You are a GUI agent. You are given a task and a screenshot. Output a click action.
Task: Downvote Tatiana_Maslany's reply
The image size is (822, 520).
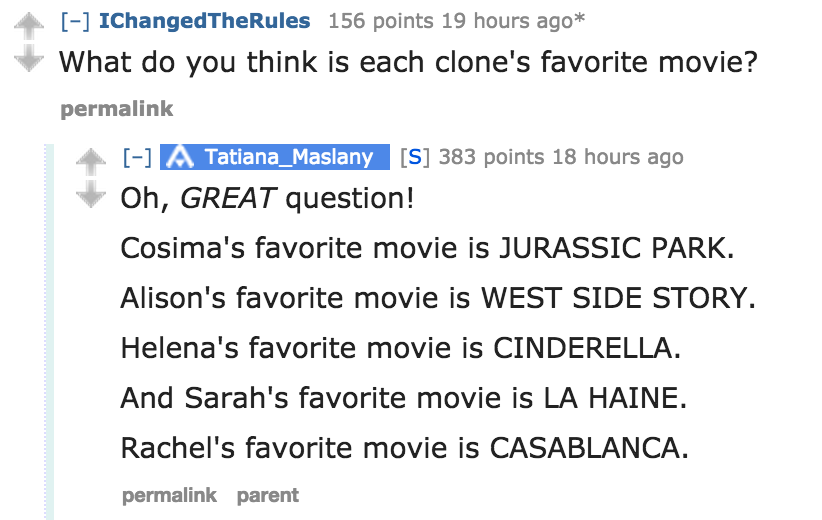pos(92,192)
